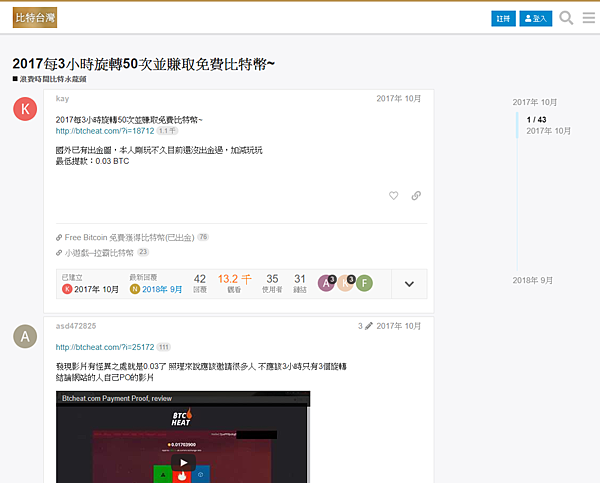The height and width of the screenshot is (483, 600).
Task: Click the timeline scroller handle
Action: [517, 125]
